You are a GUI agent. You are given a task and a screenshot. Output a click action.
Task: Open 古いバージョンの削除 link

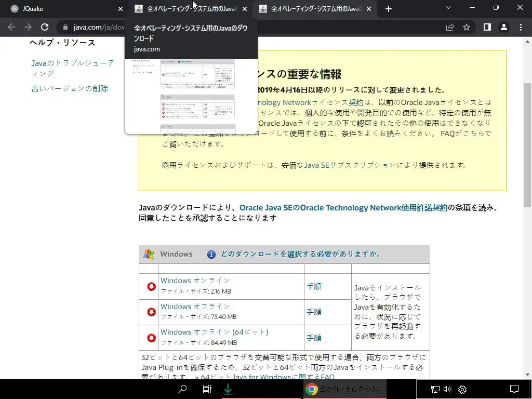click(x=70, y=88)
